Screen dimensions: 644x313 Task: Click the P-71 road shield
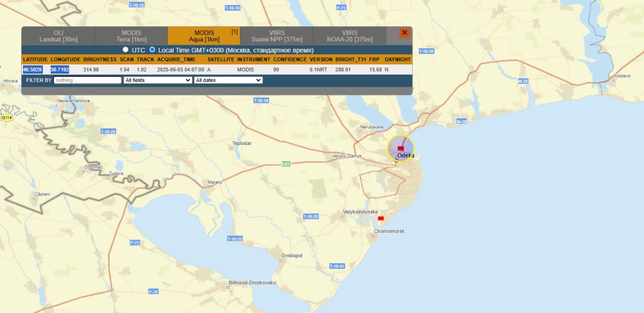341,8
